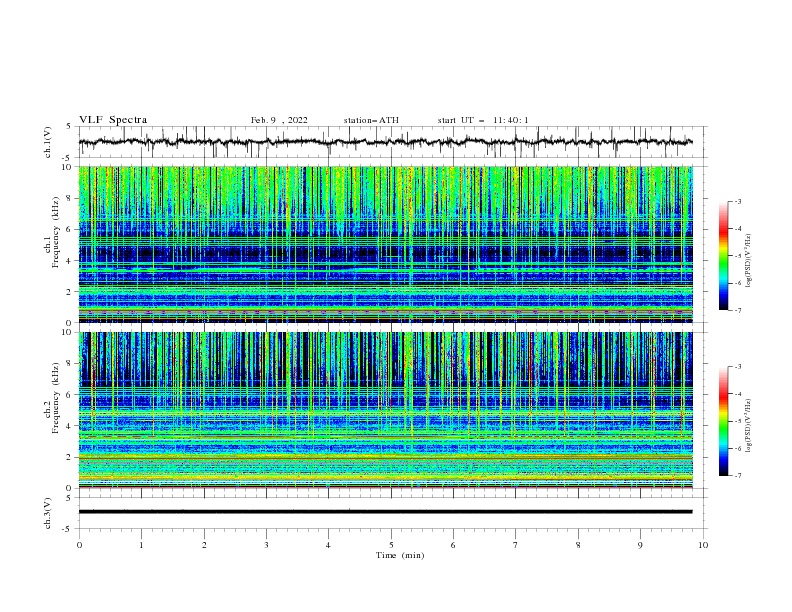Click the ch.1 "Frequency (kHz)" axis label

tap(56, 233)
